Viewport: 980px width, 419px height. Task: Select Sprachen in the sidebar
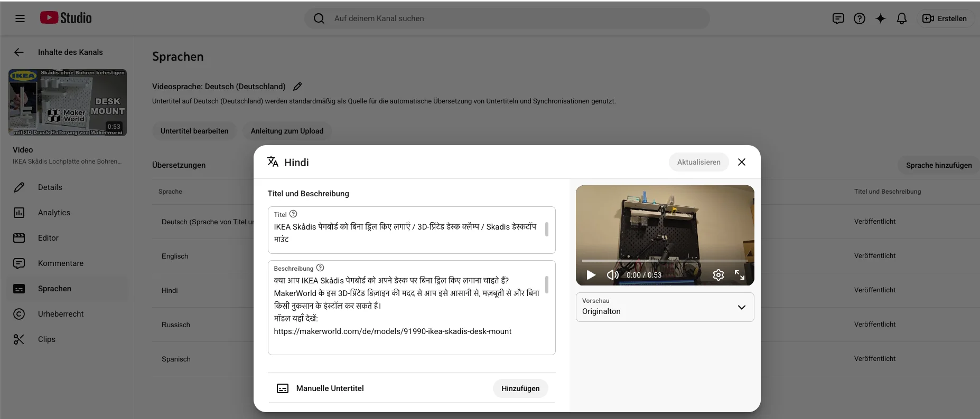click(68, 289)
